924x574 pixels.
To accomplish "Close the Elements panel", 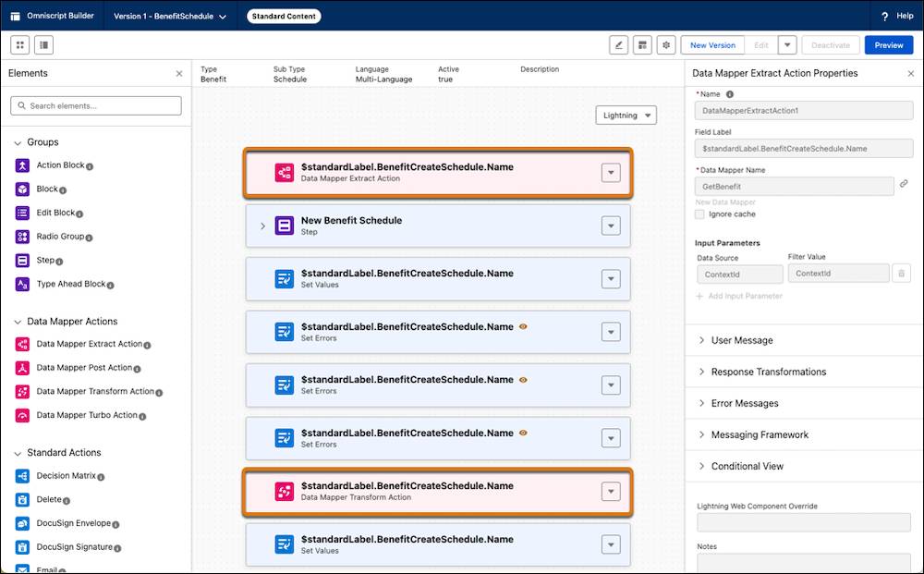I will [x=179, y=74].
